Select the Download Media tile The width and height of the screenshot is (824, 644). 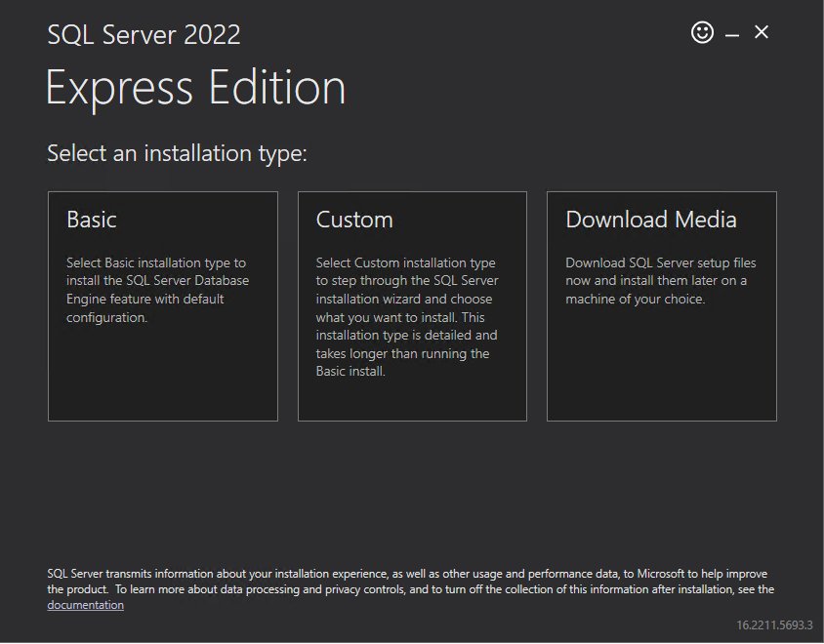point(661,305)
